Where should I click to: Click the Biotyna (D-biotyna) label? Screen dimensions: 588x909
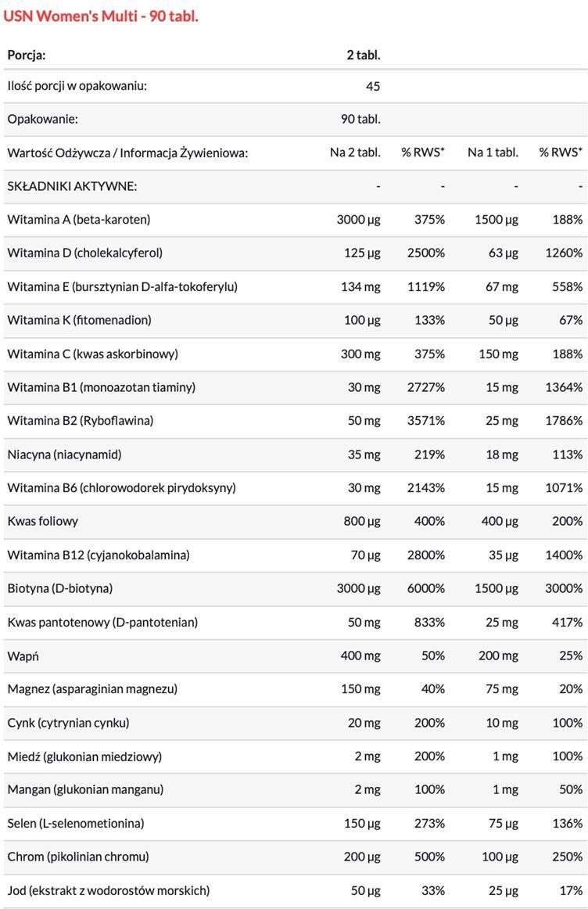(x=59, y=588)
